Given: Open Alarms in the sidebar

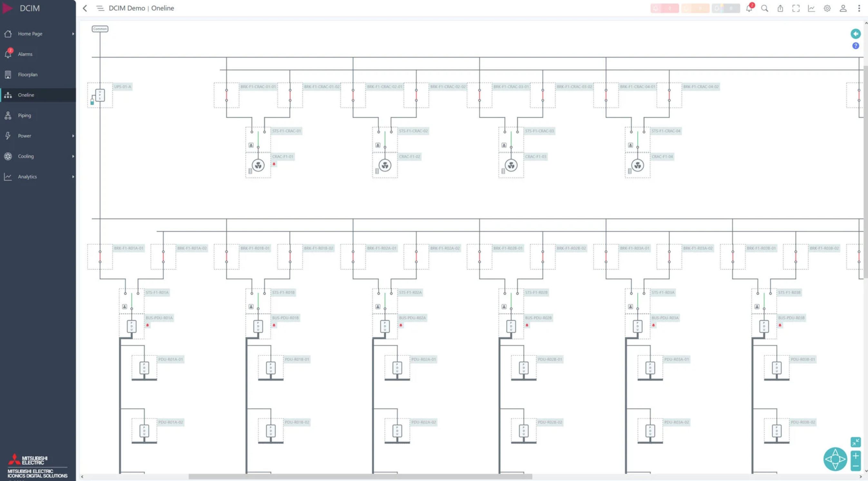Looking at the screenshot, I should click(x=38, y=54).
